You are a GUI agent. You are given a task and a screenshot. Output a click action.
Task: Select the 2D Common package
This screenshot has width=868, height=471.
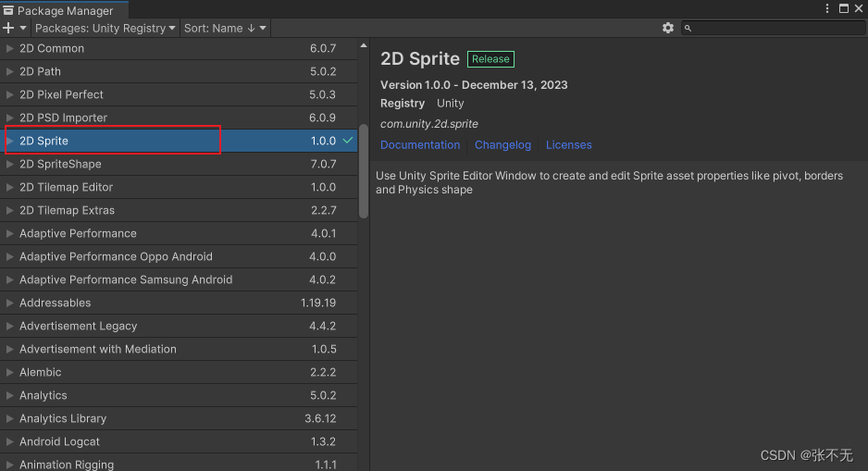click(179, 49)
